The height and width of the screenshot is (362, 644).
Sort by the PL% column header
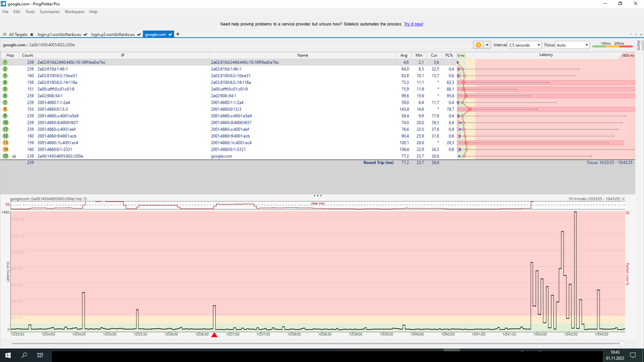click(449, 55)
